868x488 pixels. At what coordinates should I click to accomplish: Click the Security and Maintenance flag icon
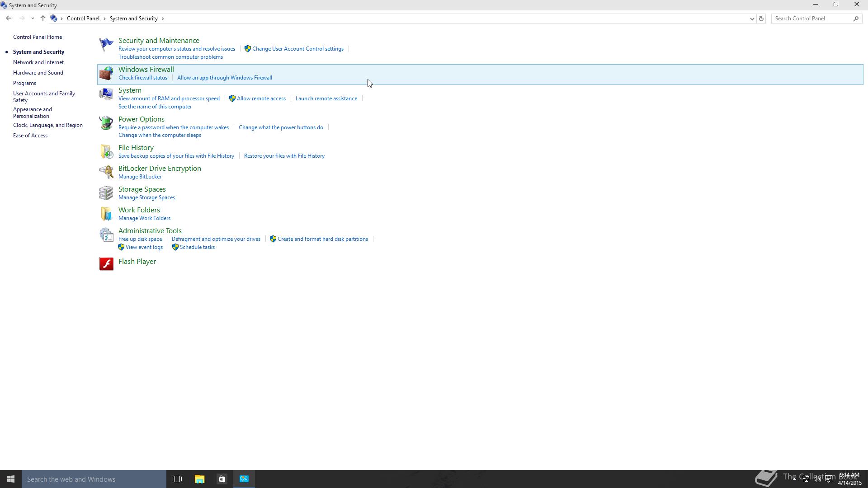click(106, 44)
